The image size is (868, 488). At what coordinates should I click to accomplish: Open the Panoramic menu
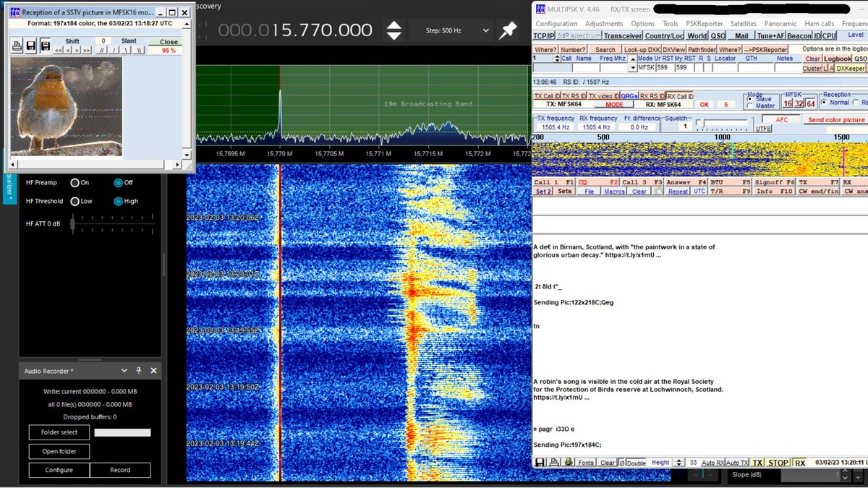coord(780,24)
